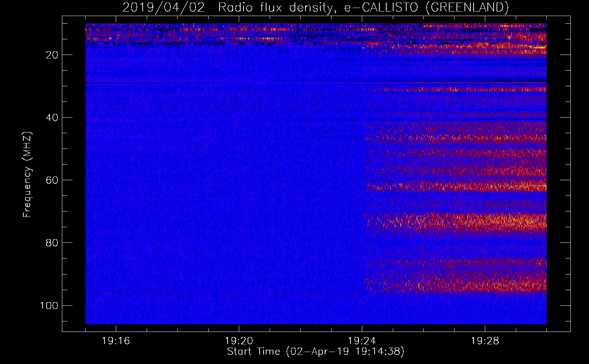
Task: Click the "40" frequency tick label
Action: pos(52,118)
